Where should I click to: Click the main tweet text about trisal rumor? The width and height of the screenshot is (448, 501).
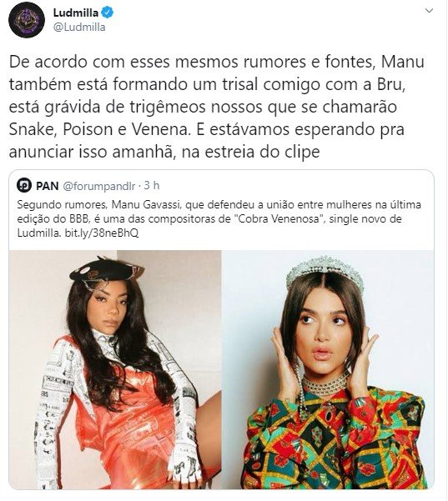click(217, 107)
